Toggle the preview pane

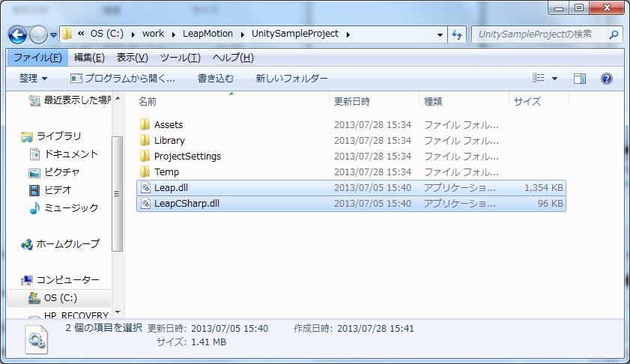[x=579, y=79]
